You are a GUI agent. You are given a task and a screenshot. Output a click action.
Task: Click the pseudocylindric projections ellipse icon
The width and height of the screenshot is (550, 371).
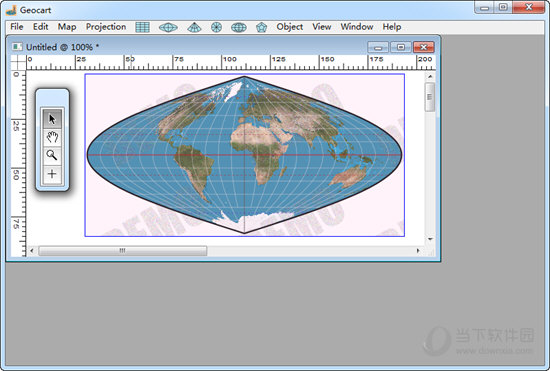pyautogui.click(x=168, y=27)
